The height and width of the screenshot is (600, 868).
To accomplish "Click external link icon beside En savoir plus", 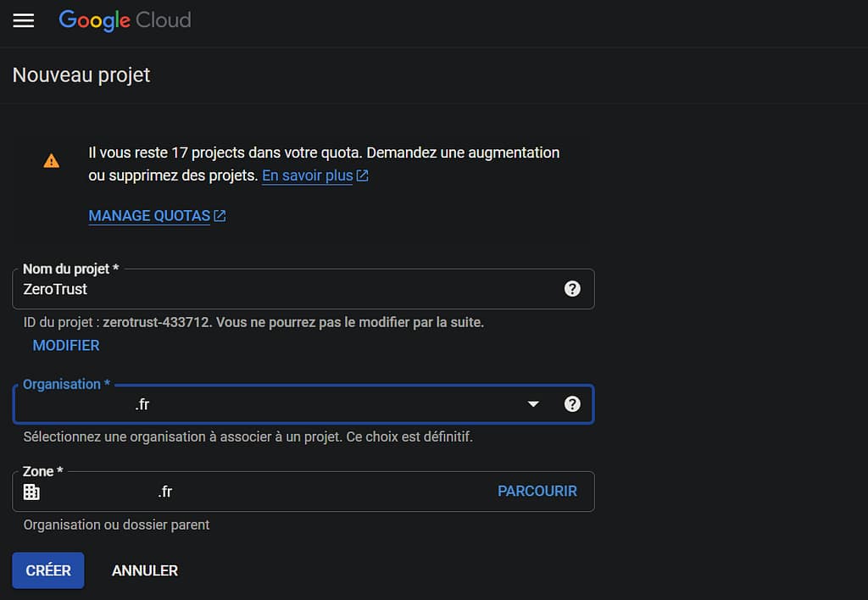I will [x=363, y=176].
